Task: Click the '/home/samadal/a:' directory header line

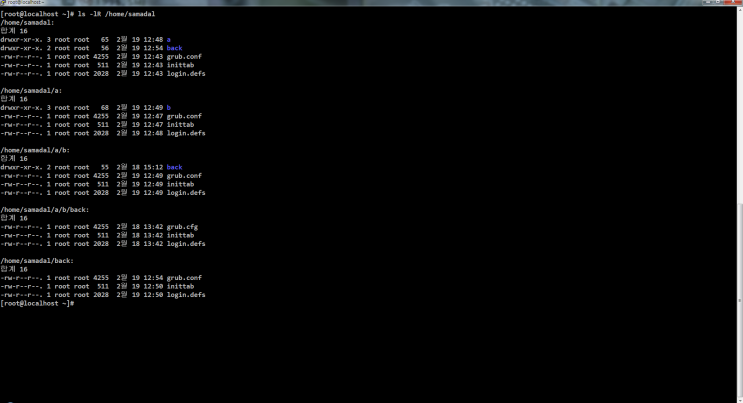Action: 31,91
